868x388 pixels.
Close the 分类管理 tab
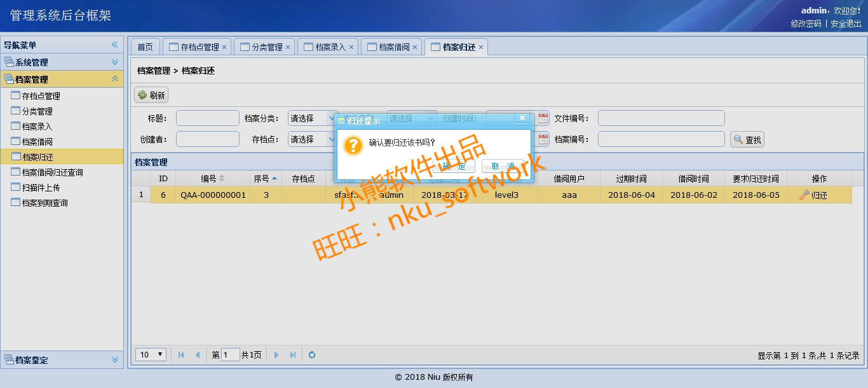[x=288, y=47]
